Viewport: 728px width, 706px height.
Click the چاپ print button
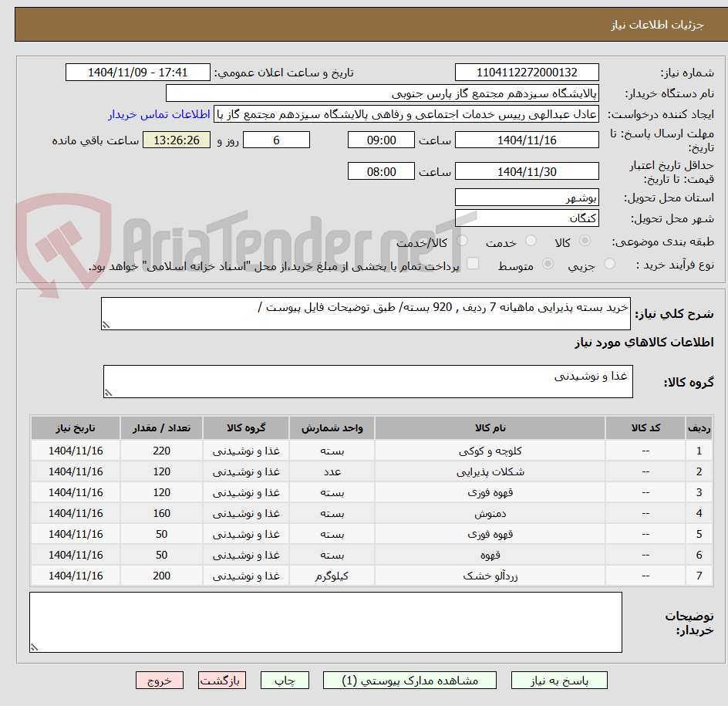click(285, 681)
